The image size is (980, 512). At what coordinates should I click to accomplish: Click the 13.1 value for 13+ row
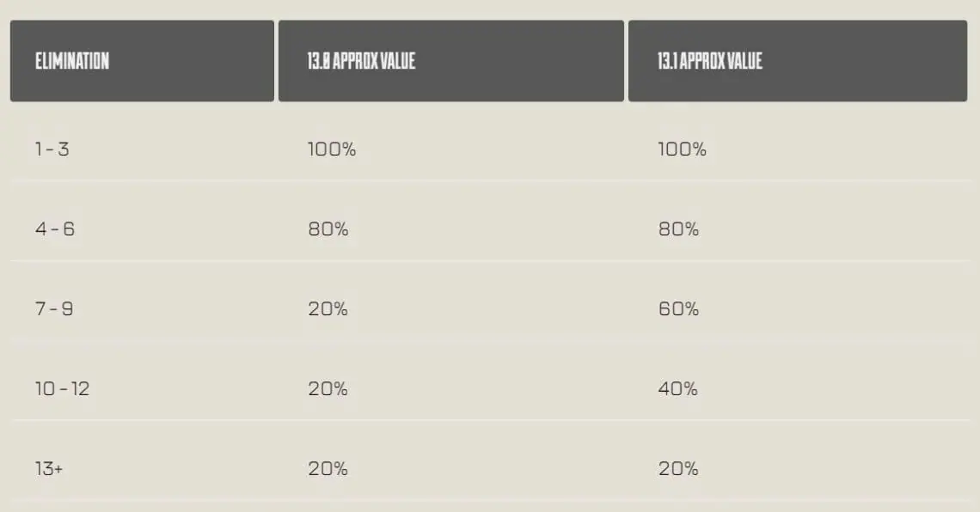pos(678,469)
